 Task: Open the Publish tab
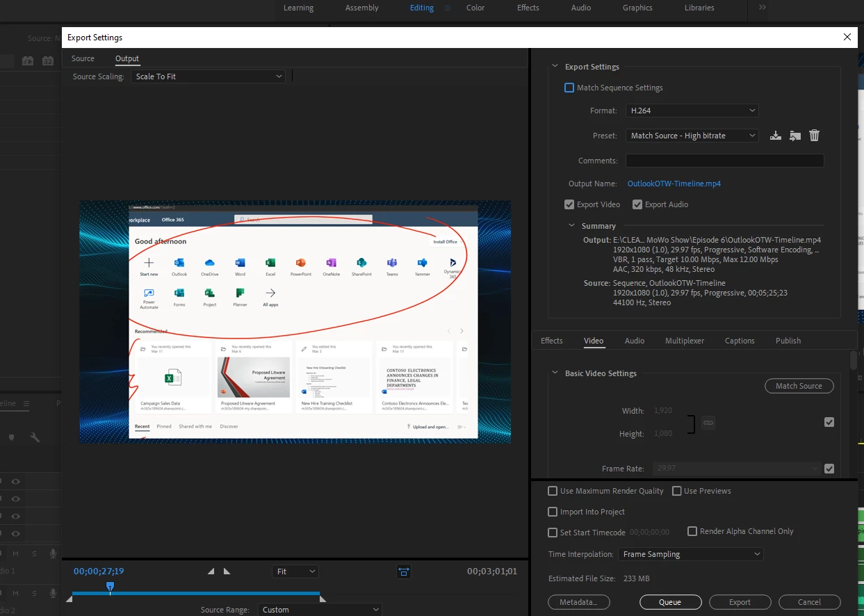click(x=788, y=341)
